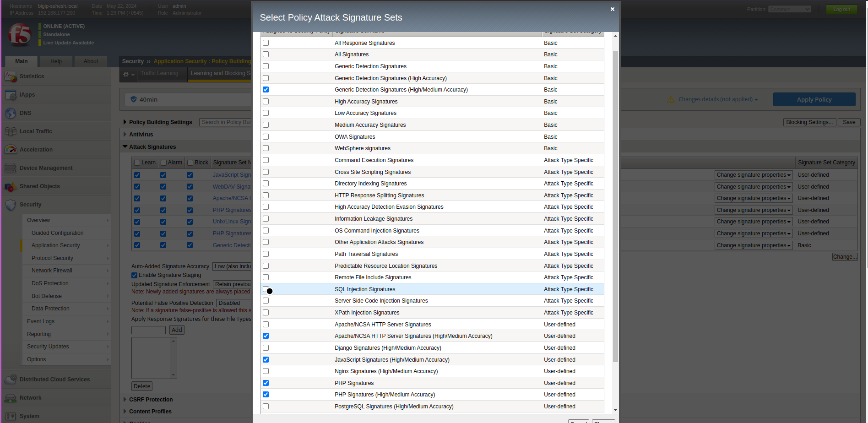This screenshot has width=868, height=423.
Task: Click the Local Traffic icon
Action: coord(11,131)
